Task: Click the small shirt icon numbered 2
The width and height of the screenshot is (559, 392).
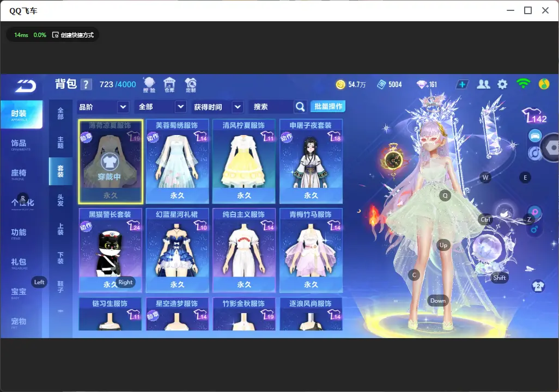Action: pyautogui.click(x=538, y=286)
